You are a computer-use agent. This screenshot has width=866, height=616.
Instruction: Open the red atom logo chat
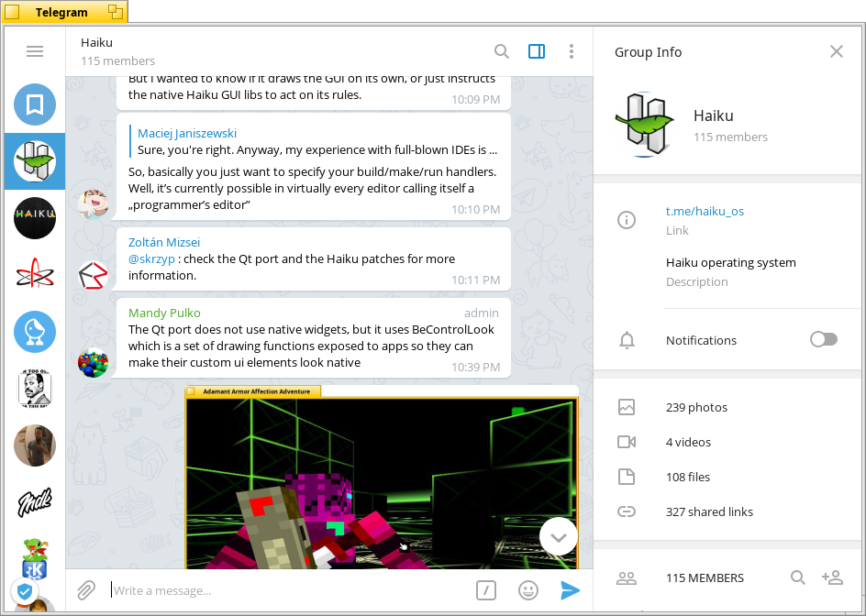coord(35,275)
